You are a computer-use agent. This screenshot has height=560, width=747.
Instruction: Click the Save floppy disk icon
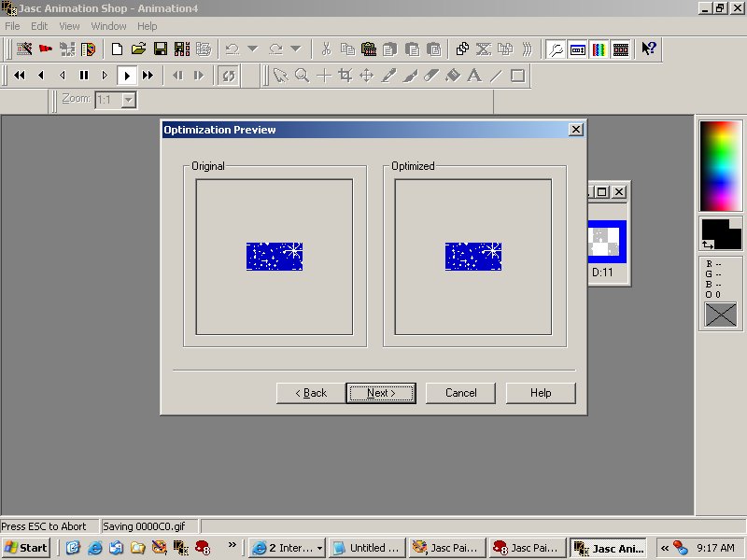coord(160,49)
